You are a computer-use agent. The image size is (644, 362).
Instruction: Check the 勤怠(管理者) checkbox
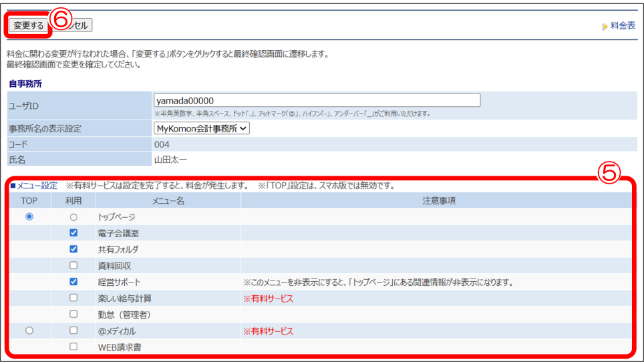(73, 314)
